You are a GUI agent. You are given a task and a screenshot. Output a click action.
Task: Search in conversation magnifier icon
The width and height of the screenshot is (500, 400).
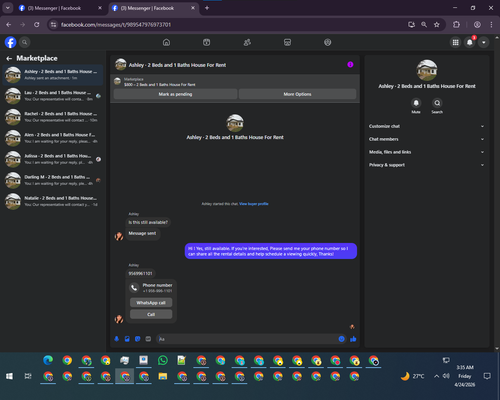click(x=437, y=103)
